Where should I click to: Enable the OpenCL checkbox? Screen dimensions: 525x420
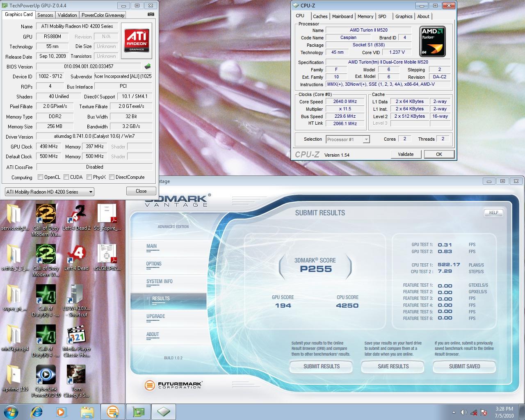[40, 177]
